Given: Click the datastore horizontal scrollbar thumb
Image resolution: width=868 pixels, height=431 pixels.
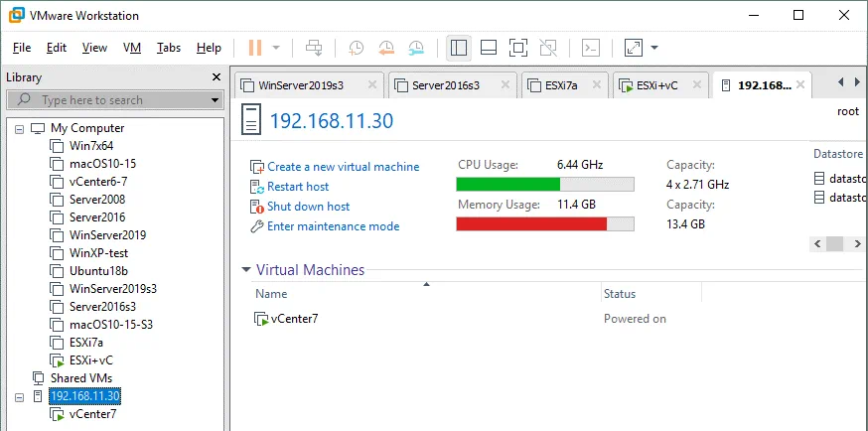Looking at the screenshot, I should coord(834,243).
